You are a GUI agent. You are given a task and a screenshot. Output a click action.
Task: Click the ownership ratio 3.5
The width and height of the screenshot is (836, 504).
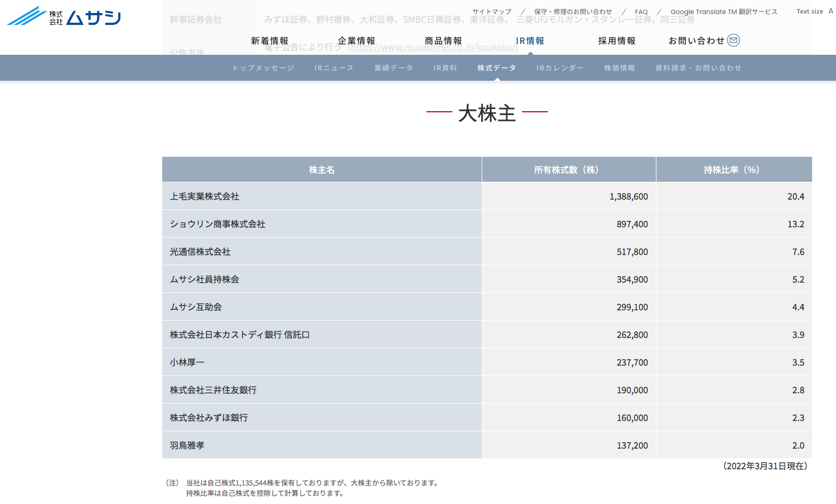[798, 362]
